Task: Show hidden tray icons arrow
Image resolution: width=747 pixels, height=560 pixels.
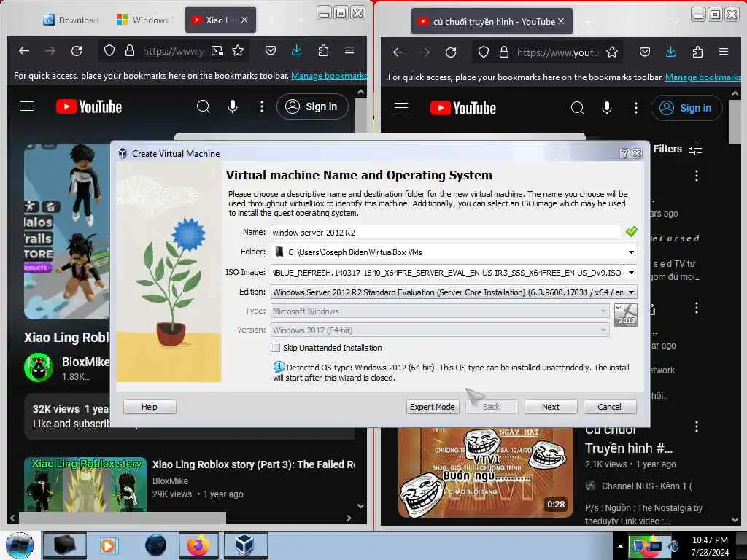Action: tap(620, 546)
